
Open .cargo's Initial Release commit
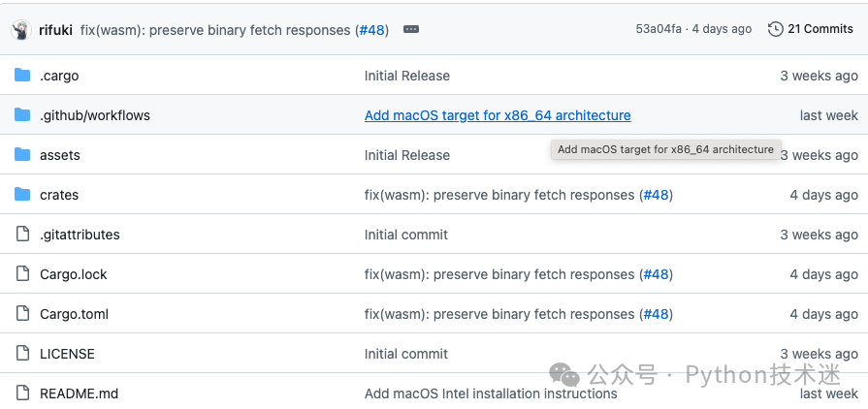coord(407,76)
